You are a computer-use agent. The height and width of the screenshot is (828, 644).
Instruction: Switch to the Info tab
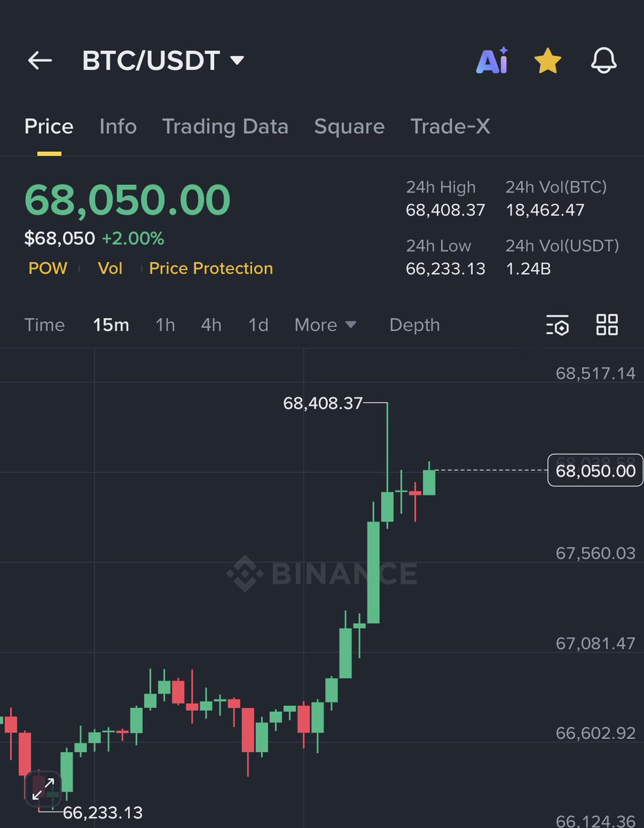[x=118, y=127]
